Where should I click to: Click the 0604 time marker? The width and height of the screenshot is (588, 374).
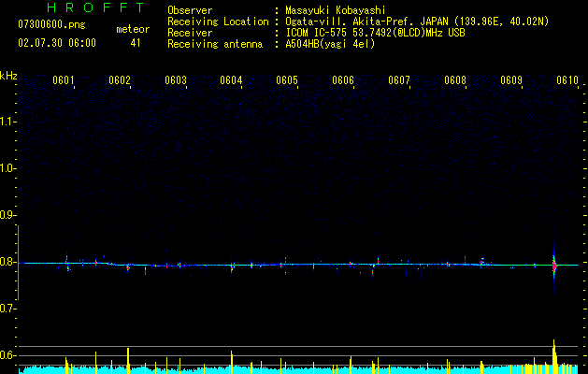coord(231,80)
